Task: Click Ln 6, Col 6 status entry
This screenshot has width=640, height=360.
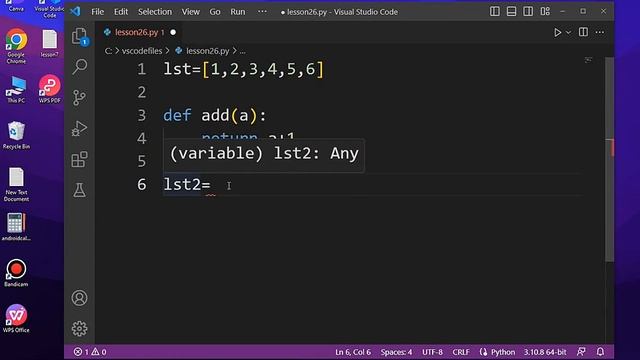Action: pyautogui.click(x=353, y=352)
